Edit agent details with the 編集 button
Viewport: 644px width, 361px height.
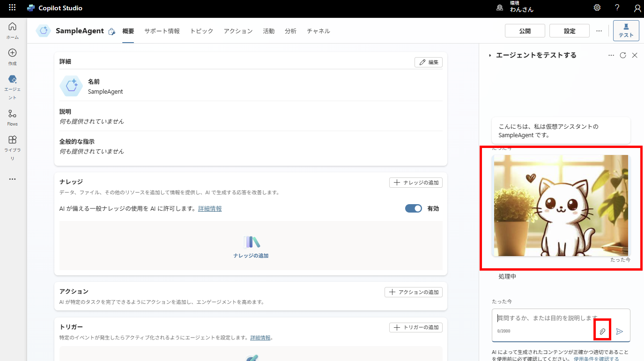click(x=428, y=62)
